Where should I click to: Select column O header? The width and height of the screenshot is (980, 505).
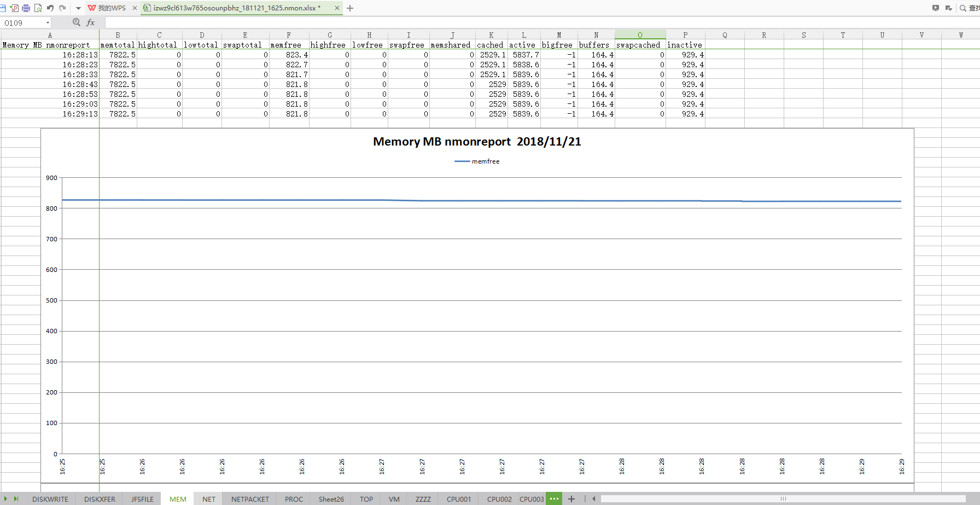[x=640, y=35]
